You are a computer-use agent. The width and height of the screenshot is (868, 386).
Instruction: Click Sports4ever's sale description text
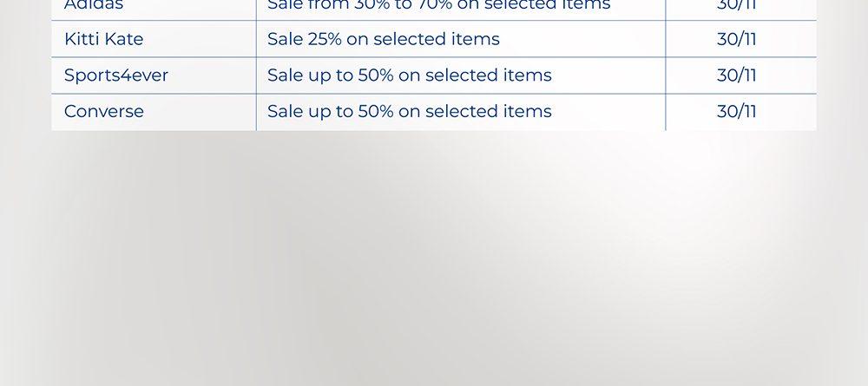tap(409, 75)
